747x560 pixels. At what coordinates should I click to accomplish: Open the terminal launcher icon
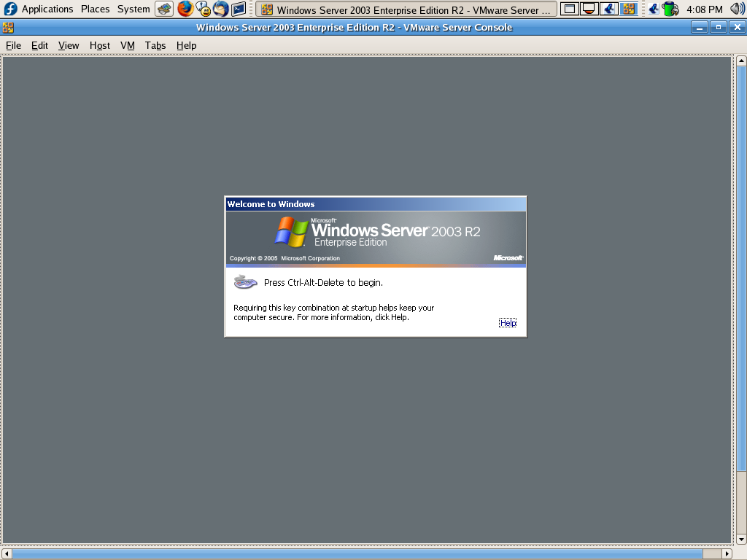(239, 9)
